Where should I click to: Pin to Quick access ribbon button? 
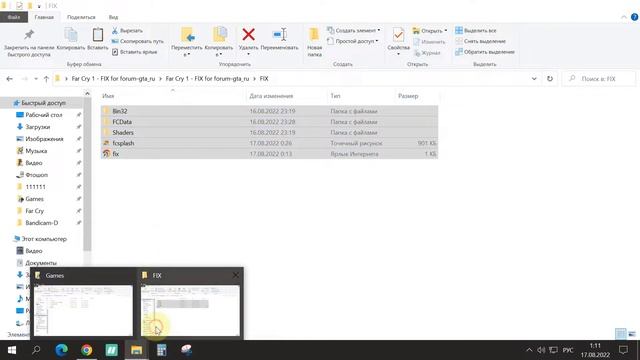[x=29, y=42]
